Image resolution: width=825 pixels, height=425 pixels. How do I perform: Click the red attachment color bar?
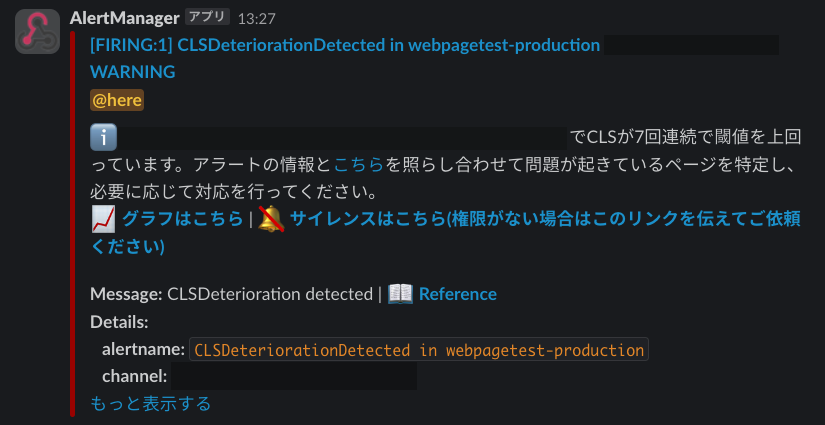pyautogui.click(x=73, y=224)
